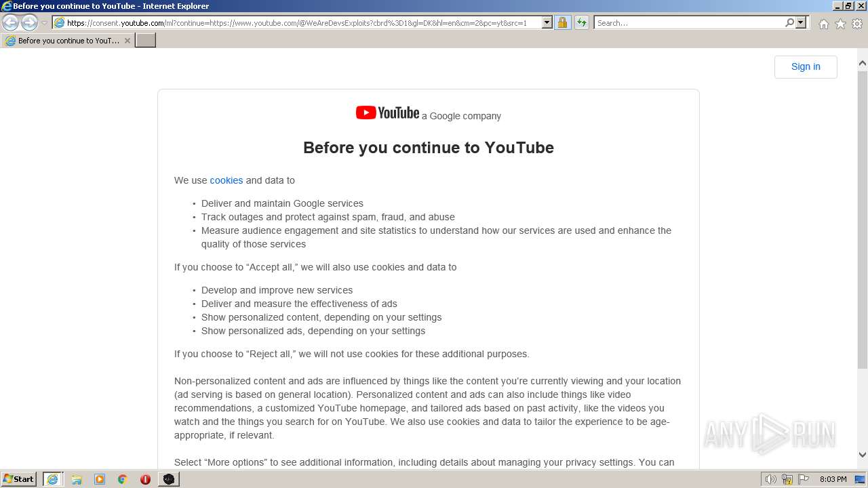Viewport: 868px width, 488px height.
Task: Click the volume speaker tray icon
Action: tap(771, 479)
